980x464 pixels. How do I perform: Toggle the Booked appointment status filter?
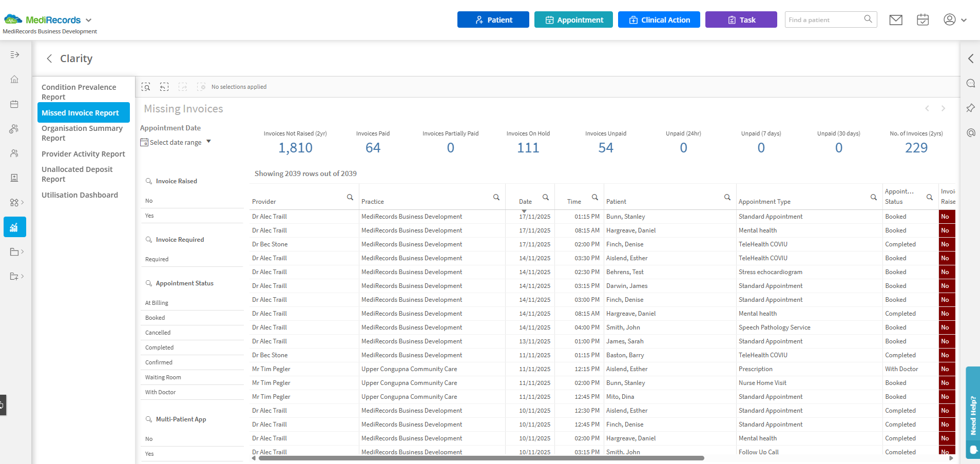point(155,318)
